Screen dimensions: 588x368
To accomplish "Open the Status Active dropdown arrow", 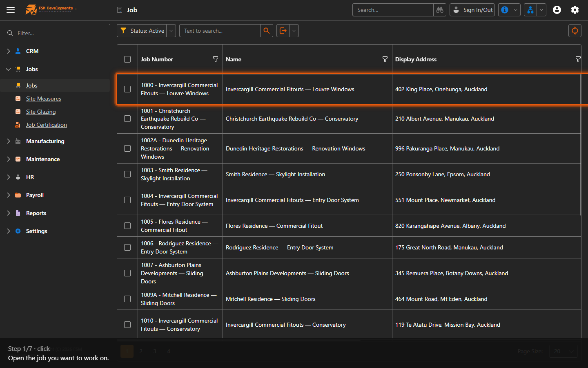I will point(171,31).
